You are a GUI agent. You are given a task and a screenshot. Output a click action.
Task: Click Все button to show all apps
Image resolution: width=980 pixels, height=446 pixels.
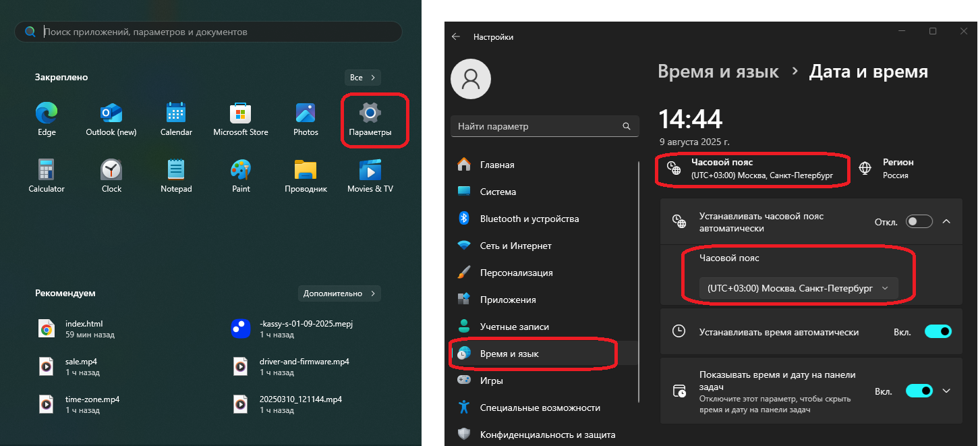point(363,78)
